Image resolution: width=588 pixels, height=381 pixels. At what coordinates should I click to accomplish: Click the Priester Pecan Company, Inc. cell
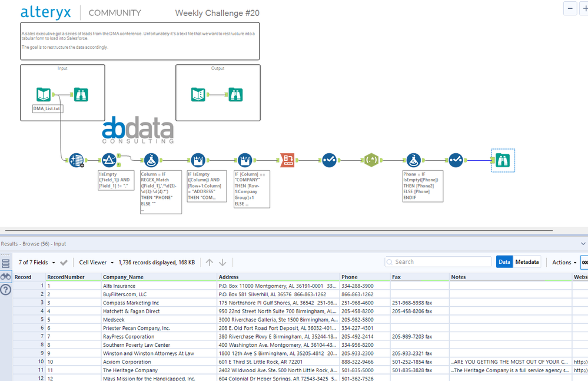160,328
